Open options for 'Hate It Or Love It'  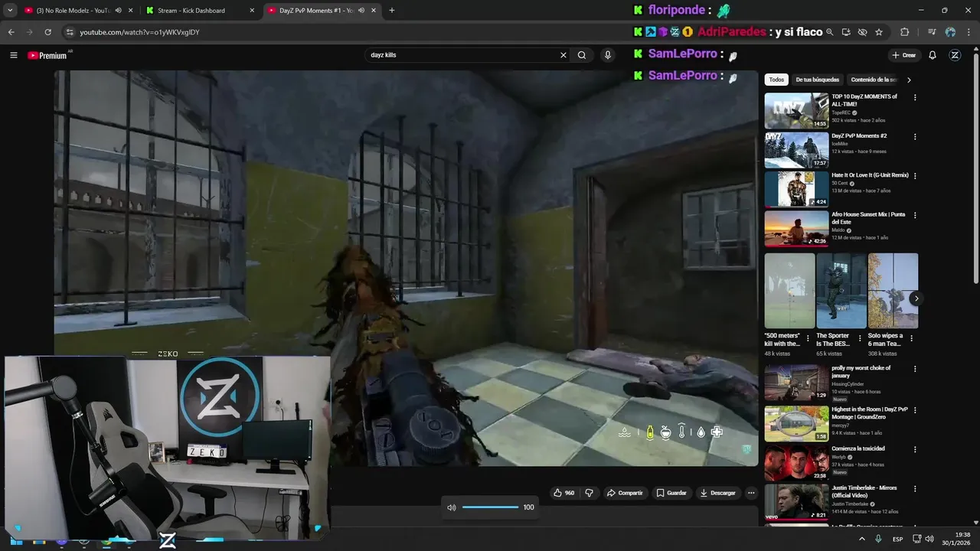point(915,176)
